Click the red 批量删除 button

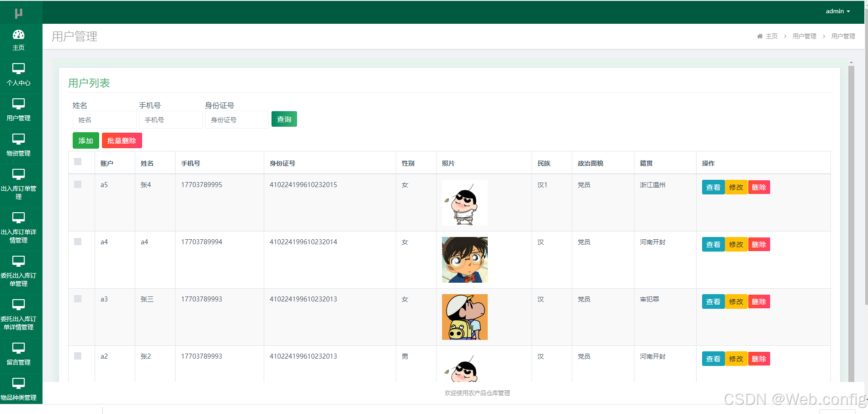coord(122,140)
